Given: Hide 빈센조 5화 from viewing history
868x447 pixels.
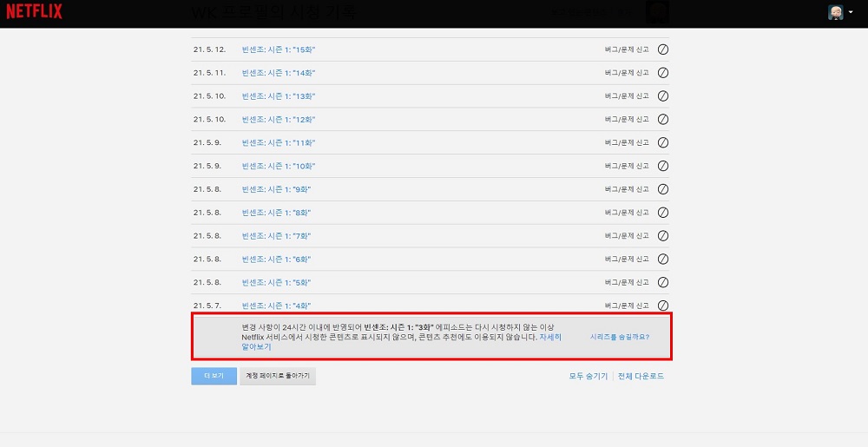Looking at the screenshot, I should 662,281.
